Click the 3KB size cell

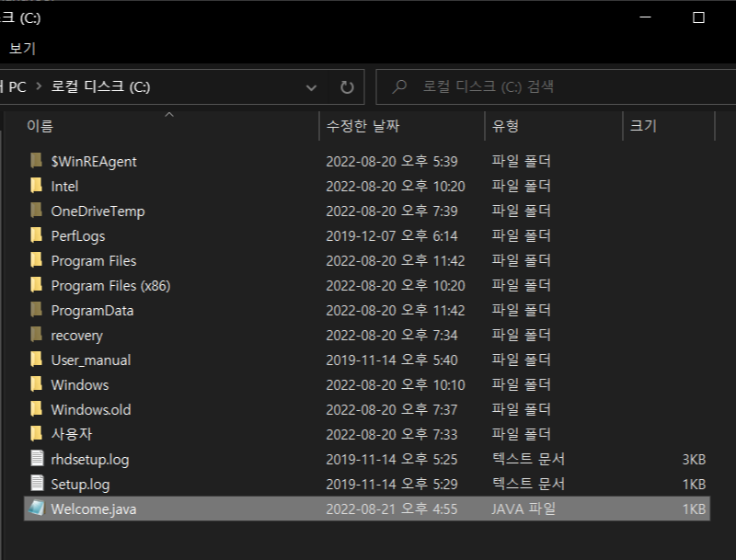point(694,459)
